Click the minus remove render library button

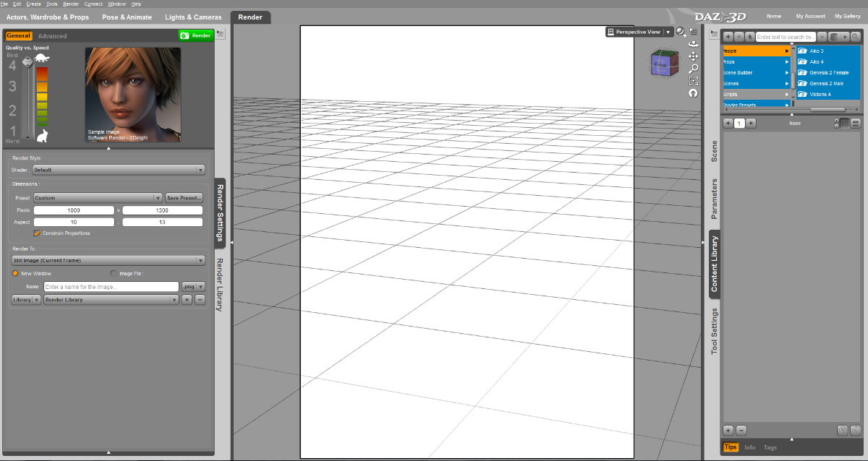click(x=200, y=299)
